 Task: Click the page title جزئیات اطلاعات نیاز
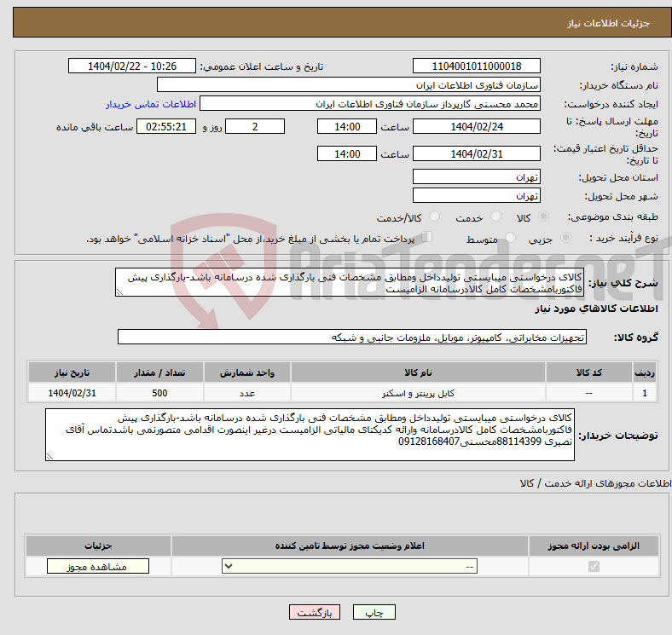click(608, 23)
